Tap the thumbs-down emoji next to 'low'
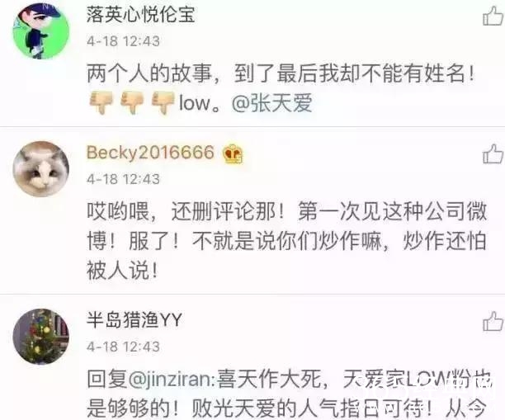Image resolution: width=505 pixels, height=420 pixels. pyautogui.click(x=163, y=102)
